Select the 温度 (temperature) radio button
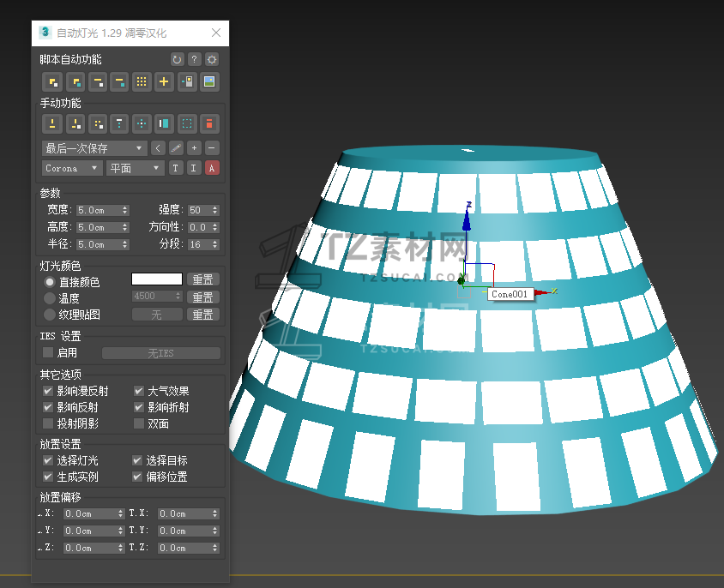 click(x=50, y=298)
